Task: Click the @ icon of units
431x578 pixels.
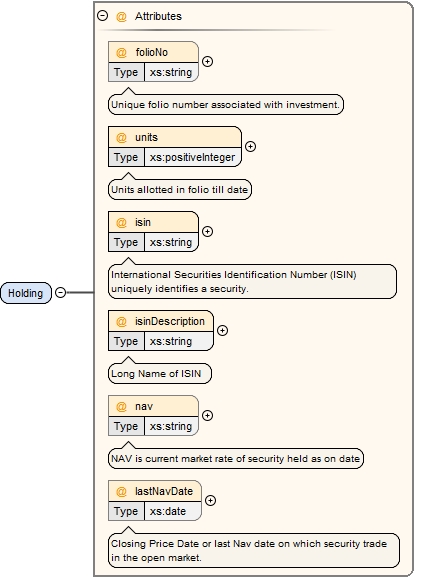Action: [121, 137]
